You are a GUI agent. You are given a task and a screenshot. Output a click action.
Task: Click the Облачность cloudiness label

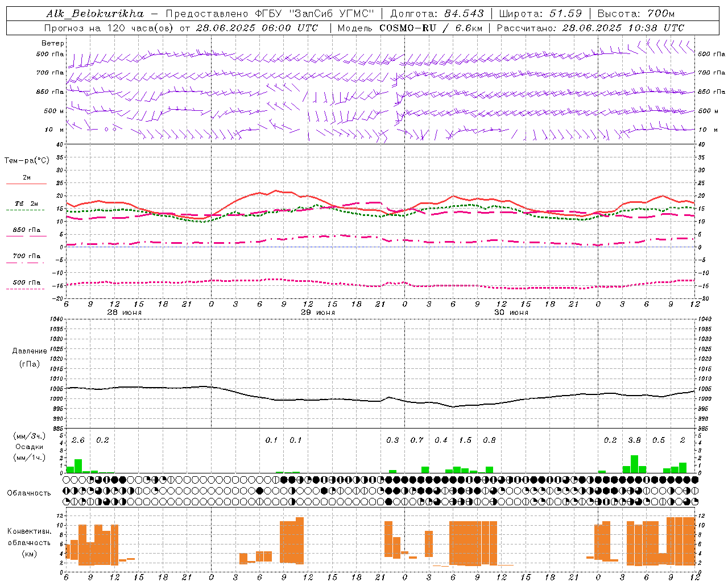pyautogui.click(x=29, y=493)
